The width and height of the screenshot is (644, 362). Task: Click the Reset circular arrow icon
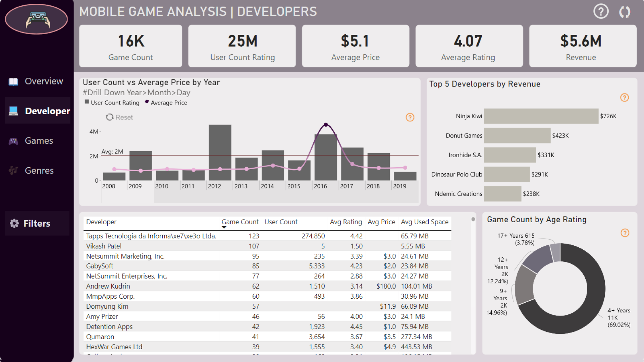(109, 117)
